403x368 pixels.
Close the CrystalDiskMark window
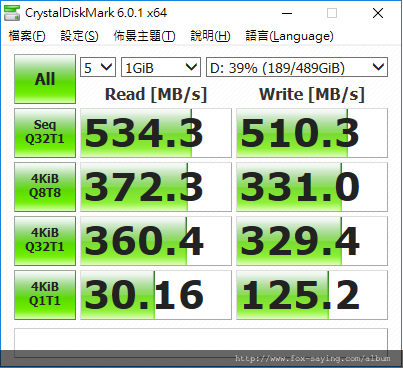tap(378, 13)
